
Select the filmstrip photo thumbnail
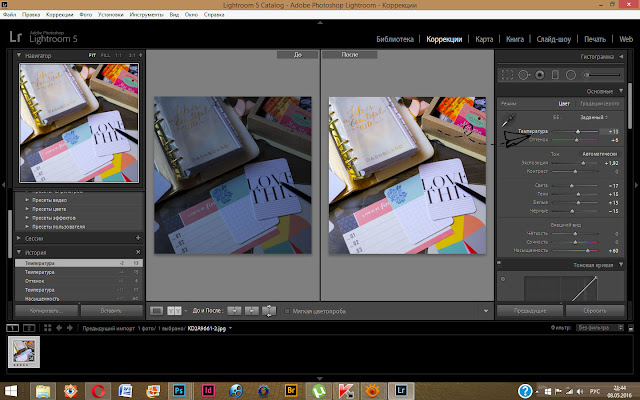click(x=24, y=352)
